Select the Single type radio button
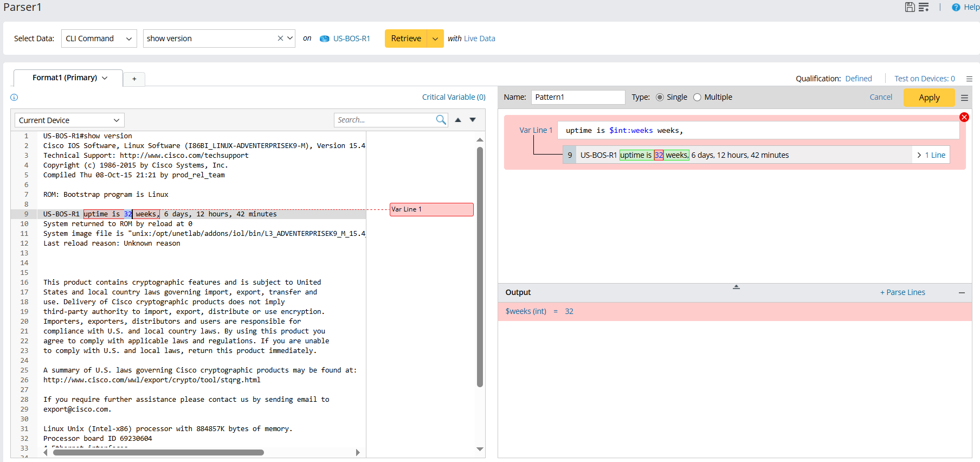This screenshot has width=980, height=462. pos(660,98)
